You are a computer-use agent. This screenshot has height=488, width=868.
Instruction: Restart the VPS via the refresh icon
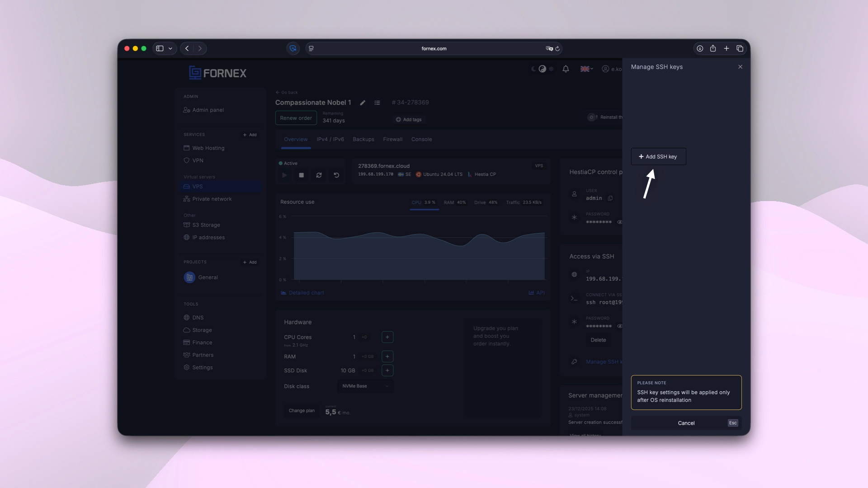[319, 175]
